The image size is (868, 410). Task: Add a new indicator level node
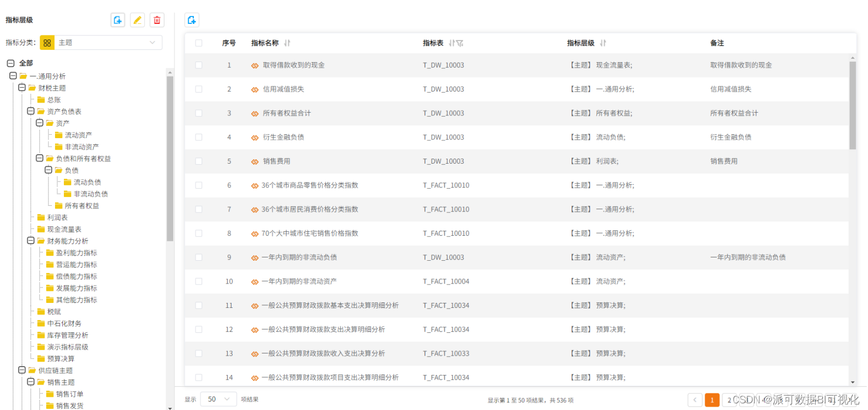point(118,20)
